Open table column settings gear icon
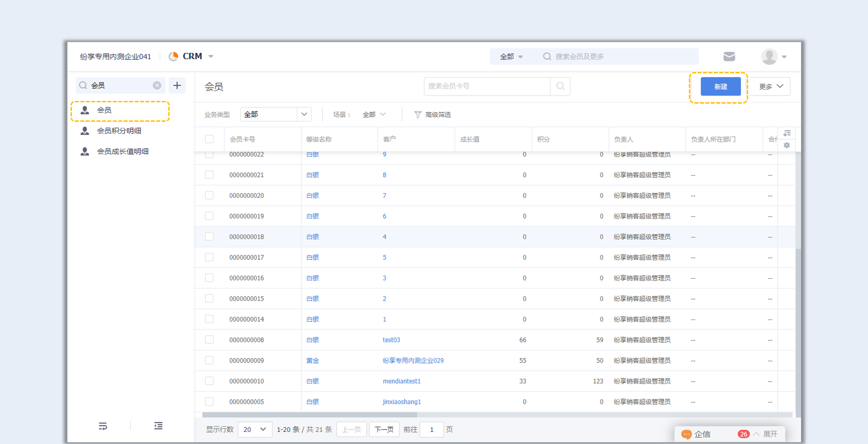 pyautogui.click(x=787, y=145)
